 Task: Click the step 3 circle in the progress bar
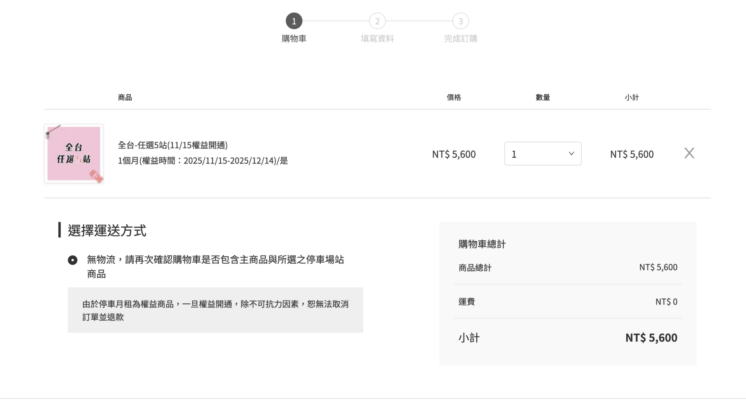coord(460,20)
